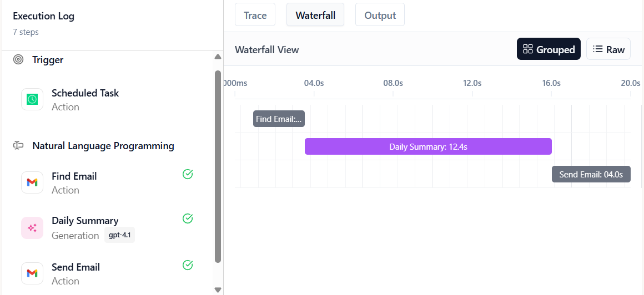Open the Output tab

click(380, 15)
